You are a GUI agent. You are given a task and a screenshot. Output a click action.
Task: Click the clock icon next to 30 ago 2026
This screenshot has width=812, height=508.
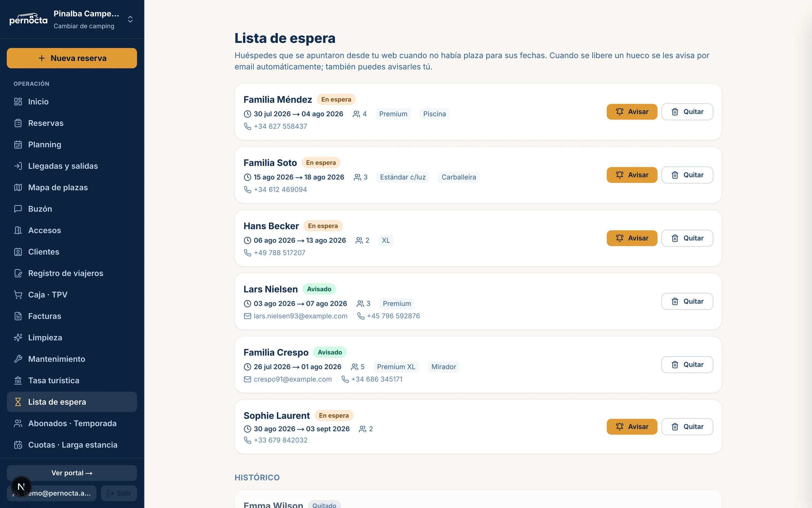click(247, 429)
